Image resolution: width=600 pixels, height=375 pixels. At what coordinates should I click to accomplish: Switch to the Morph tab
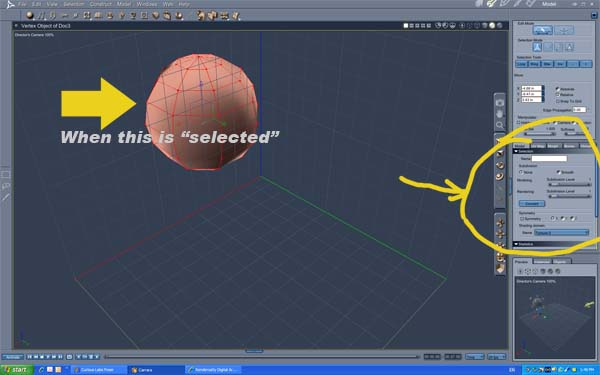pyautogui.click(x=554, y=146)
